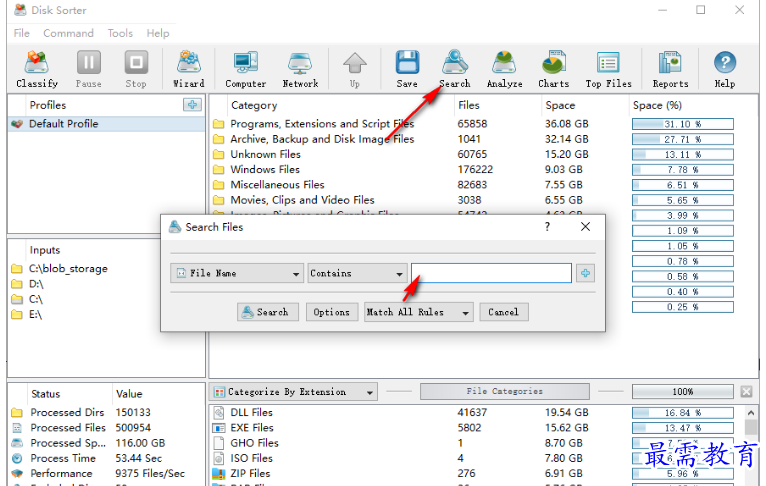The width and height of the screenshot is (766, 486).
Task: Open the Match All Rules dropdown
Action: 419,312
